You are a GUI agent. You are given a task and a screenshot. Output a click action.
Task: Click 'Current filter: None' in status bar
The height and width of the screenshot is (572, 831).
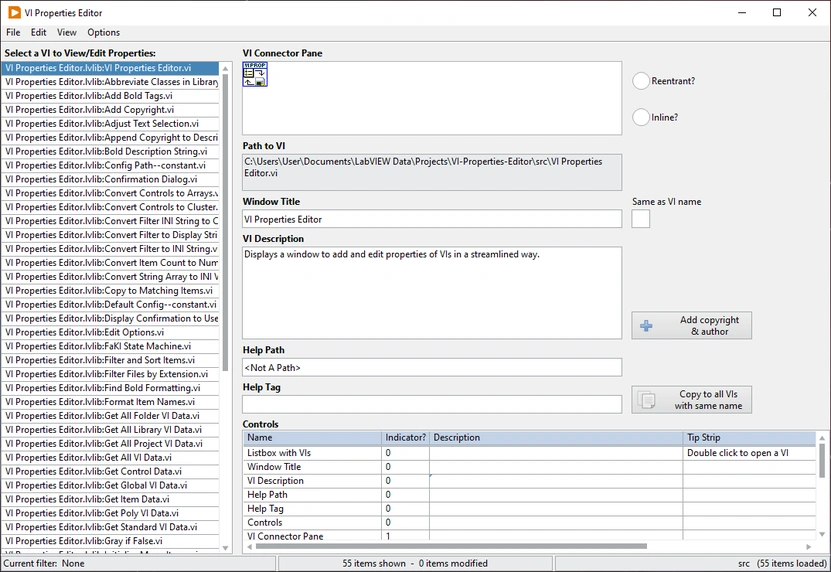point(44,563)
